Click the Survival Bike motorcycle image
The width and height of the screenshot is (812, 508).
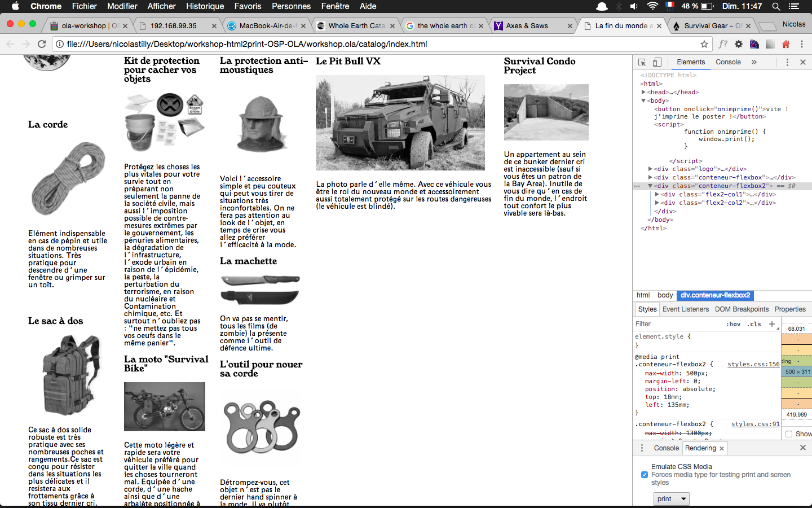pos(165,406)
